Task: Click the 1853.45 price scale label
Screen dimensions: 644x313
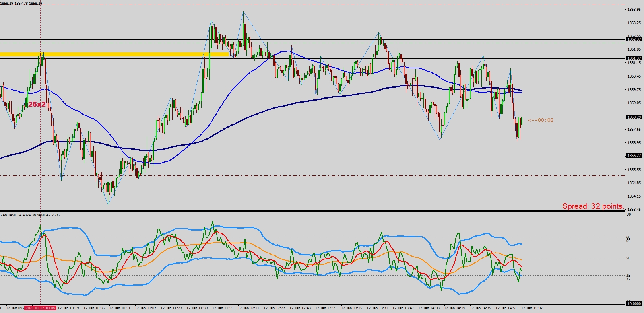Action: click(634, 210)
